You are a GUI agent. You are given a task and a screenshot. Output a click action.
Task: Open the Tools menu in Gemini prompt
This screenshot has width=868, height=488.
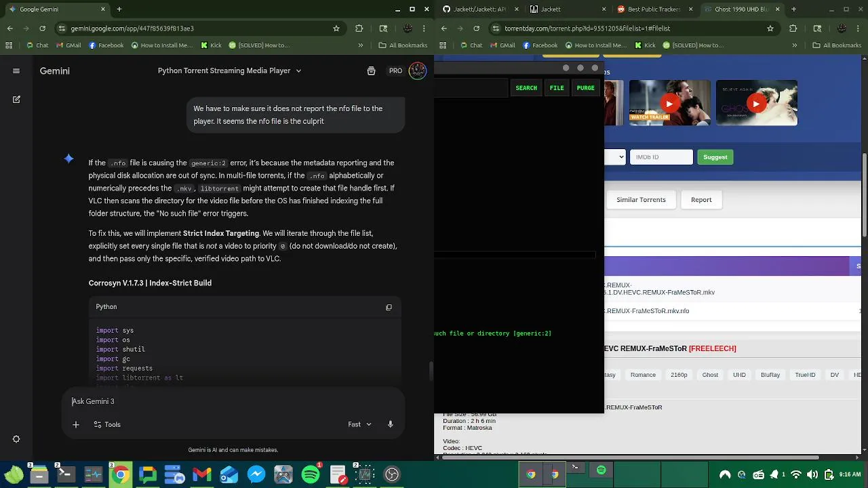[107, 424]
